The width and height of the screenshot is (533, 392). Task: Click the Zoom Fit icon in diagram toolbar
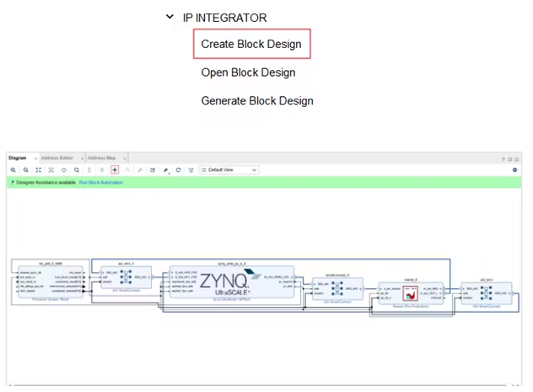(39, 170)
